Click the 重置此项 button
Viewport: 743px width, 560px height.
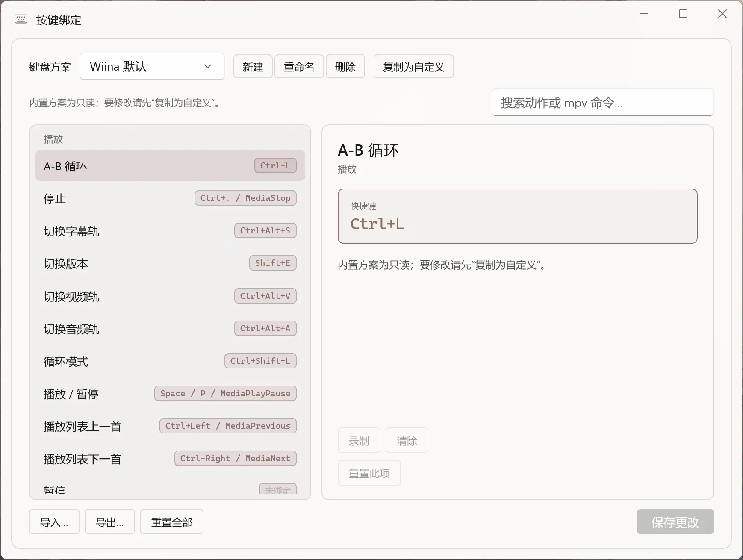pyautogui.click(x=369, y=473)
